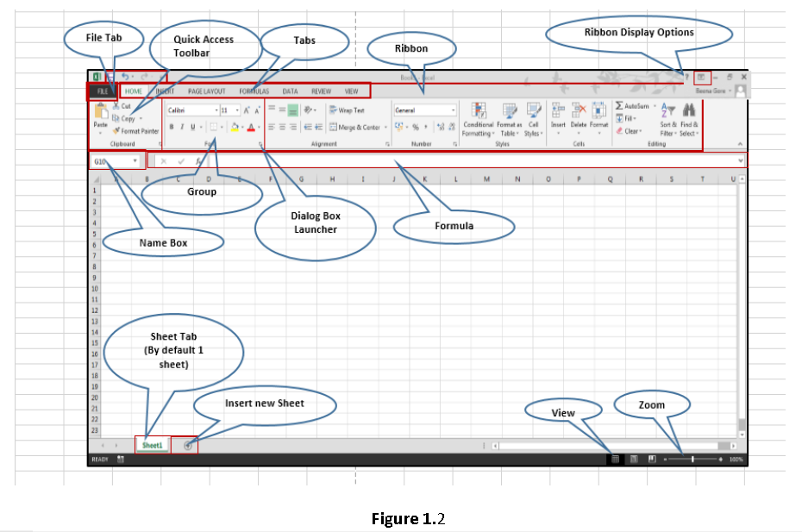
Task: Open the General number format dropdown
Action: pyautogui.click(x=453, y=110)
